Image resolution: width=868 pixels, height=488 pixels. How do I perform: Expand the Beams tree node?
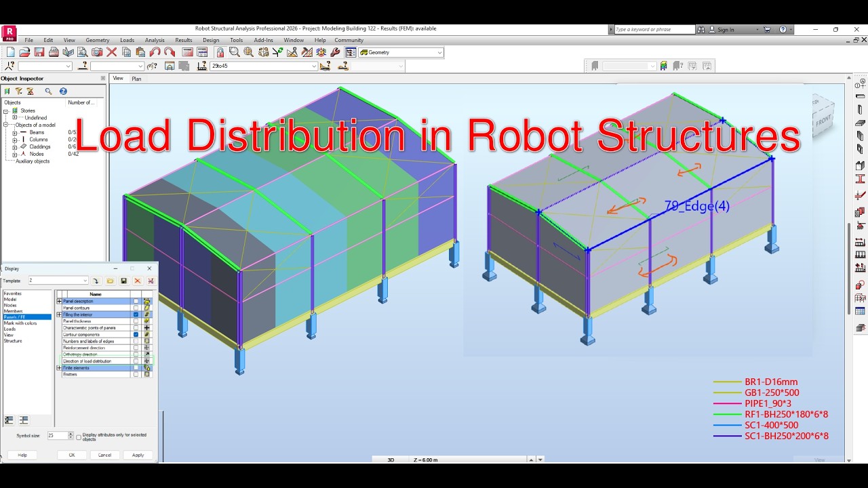[15, 132]
